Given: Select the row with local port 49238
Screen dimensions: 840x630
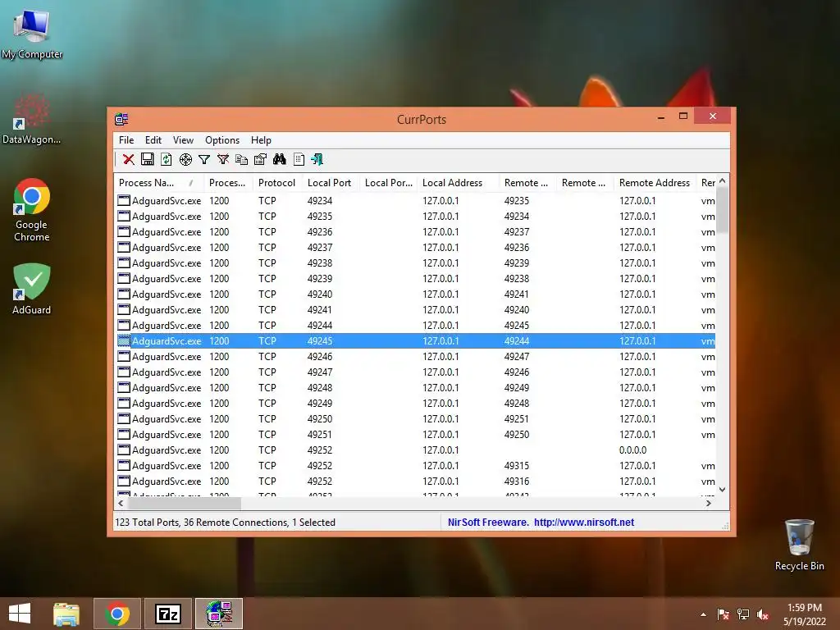Looking at the screenshot, I should point(416,263).
